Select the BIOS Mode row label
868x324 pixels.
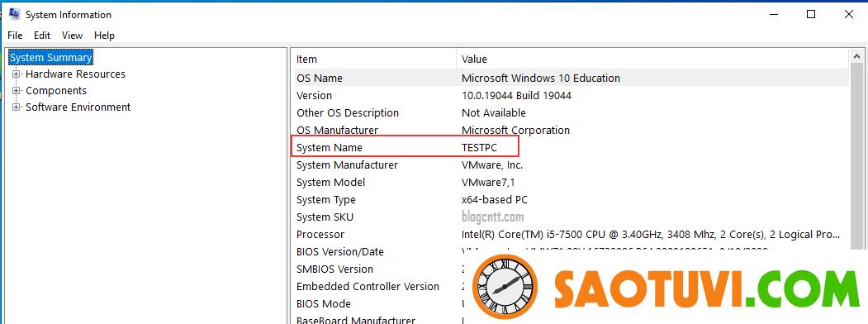(x=323, y=303)
